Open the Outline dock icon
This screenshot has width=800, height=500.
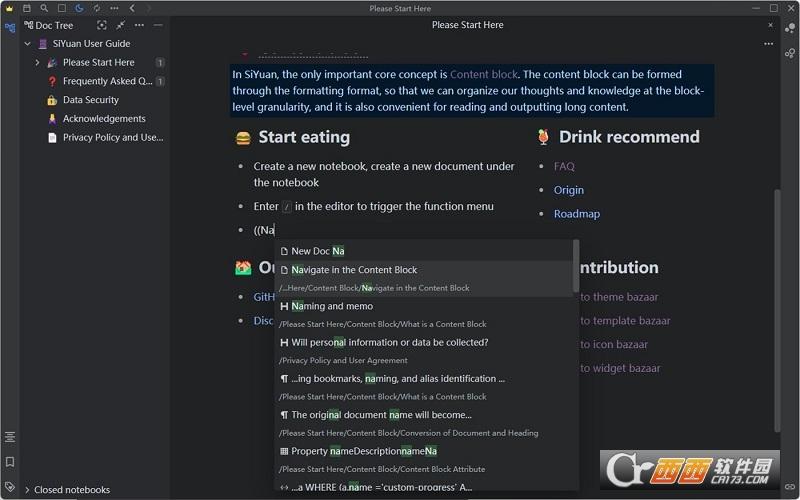pos(10,437)
